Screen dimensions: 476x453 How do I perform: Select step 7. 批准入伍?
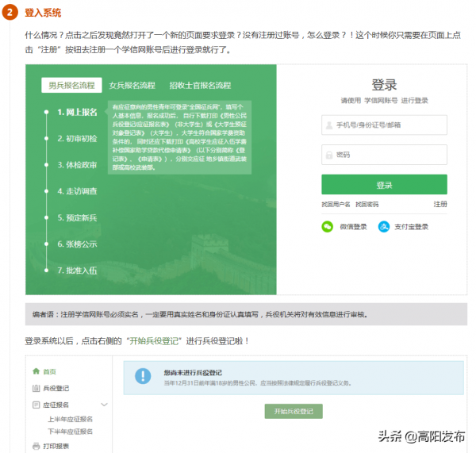point(78,271)
